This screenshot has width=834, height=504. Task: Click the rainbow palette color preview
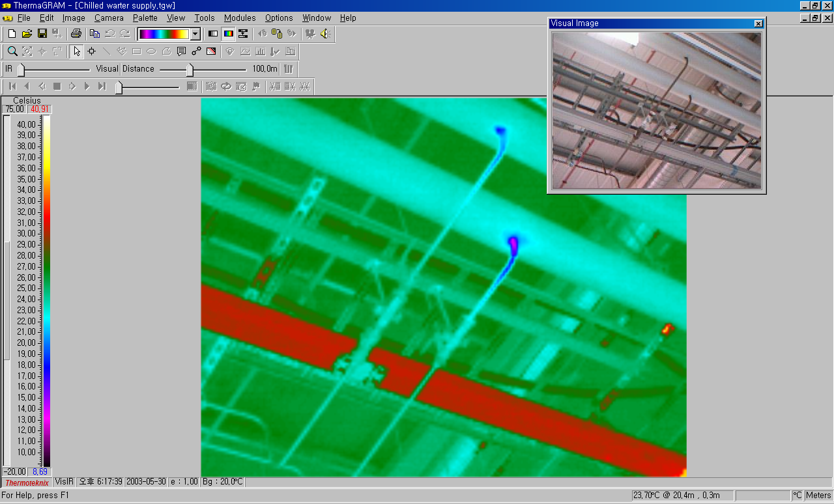coord(164,34)
